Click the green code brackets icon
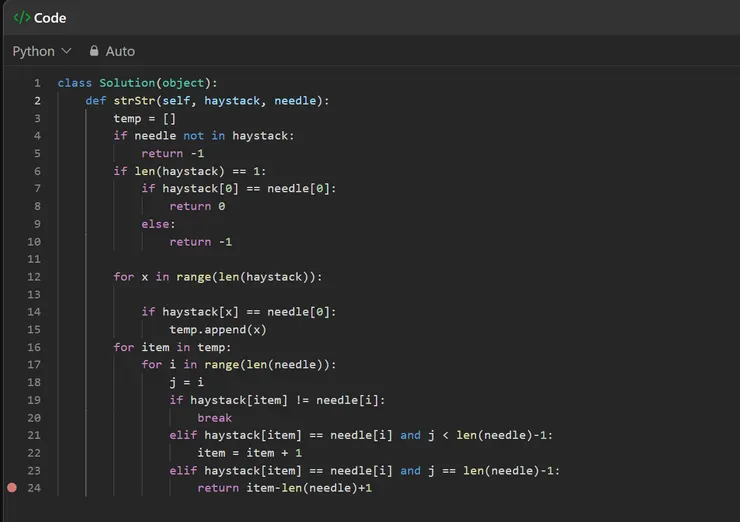The image size is (740, 522). [22, 18]
